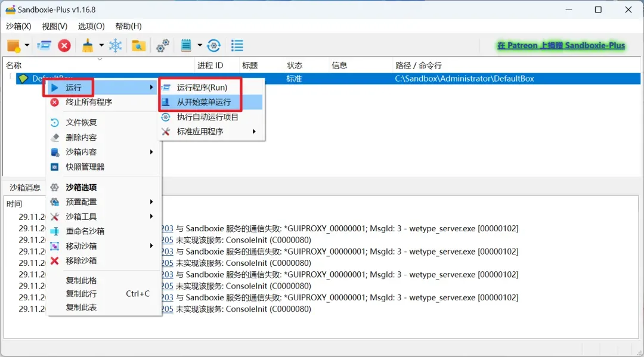Open 沙箱内容 menu entry
The image size is (644, 357).
click(x=103, y=152)
